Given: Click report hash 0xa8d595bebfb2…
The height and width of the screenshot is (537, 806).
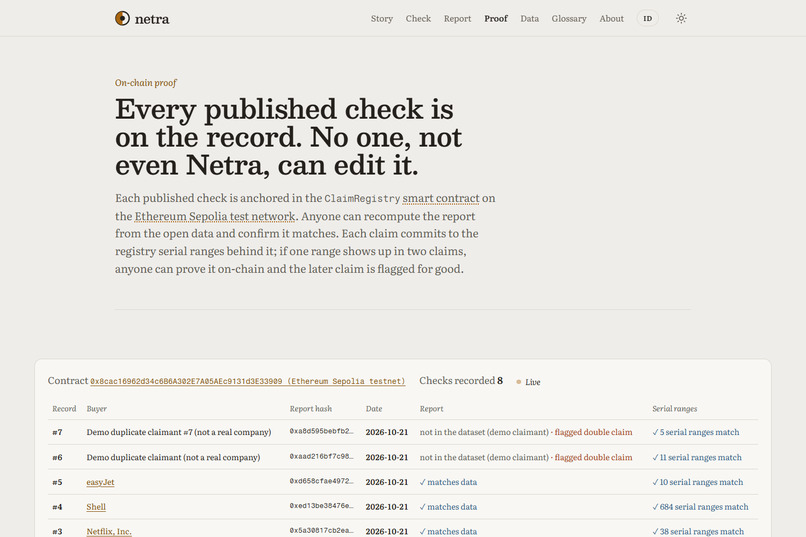Looking at the screenshot, I should coord(321,431).
